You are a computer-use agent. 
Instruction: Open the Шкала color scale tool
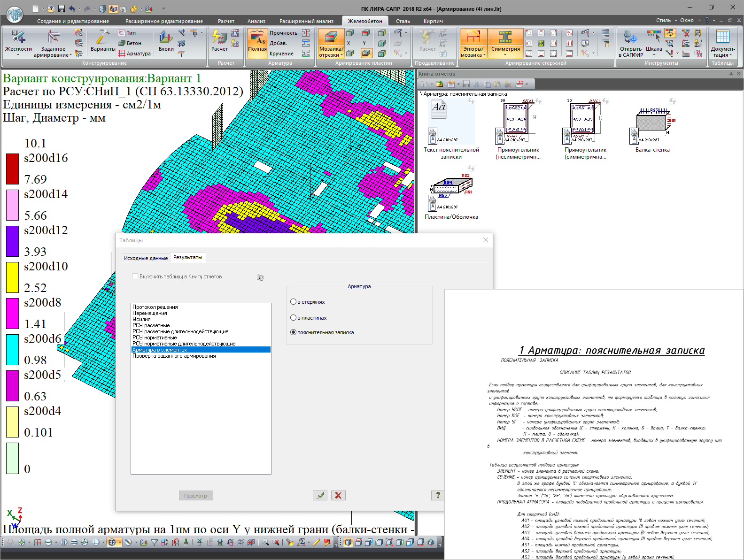click(654, 38)
